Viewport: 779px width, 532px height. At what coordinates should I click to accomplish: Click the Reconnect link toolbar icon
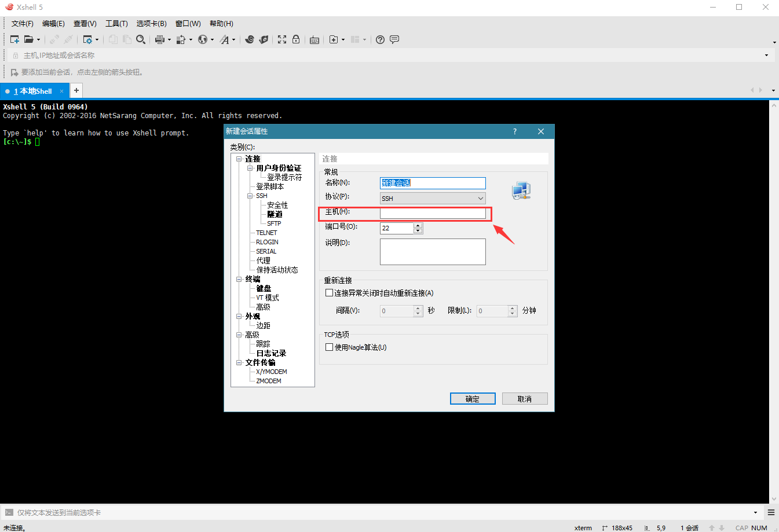click(68, 39)
